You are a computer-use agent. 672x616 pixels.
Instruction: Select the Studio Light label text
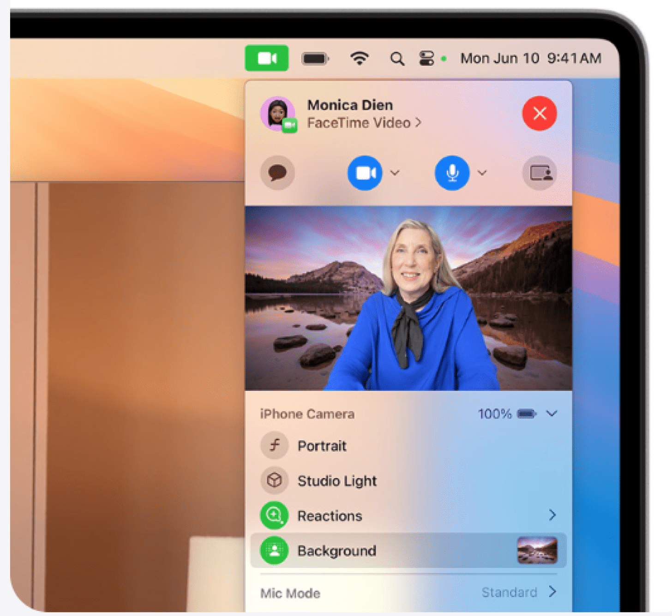pyautogui.click(x=337, y=481)
